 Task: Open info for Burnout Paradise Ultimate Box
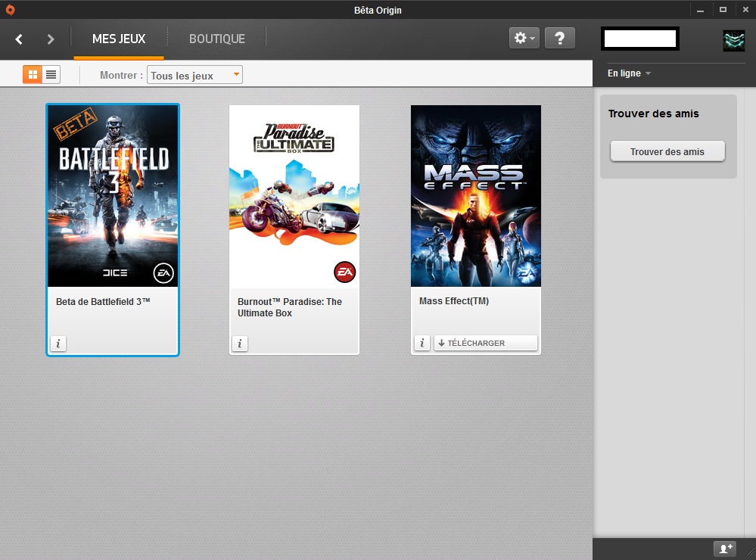coord(240,344)
